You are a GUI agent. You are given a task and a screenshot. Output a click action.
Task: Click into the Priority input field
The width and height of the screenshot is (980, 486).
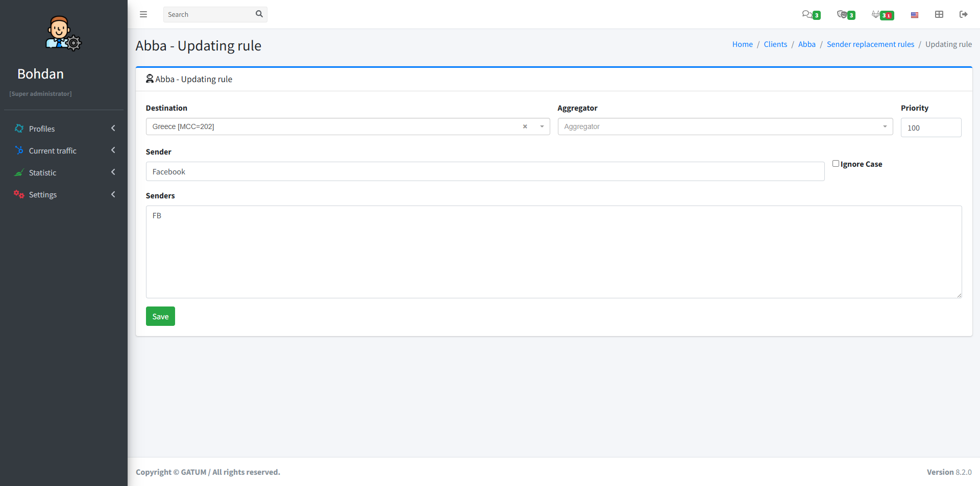coord(930,127)
